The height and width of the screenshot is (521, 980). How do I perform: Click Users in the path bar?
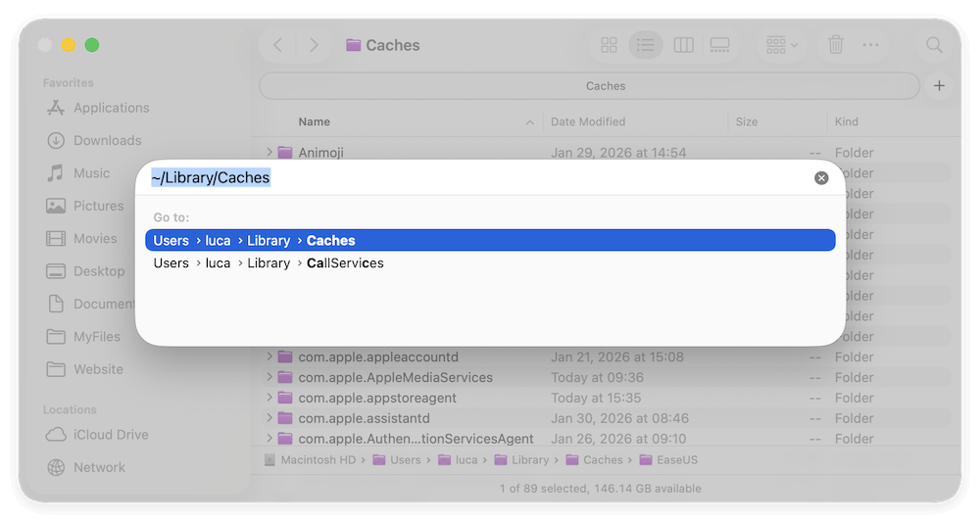tap(397, 459)
